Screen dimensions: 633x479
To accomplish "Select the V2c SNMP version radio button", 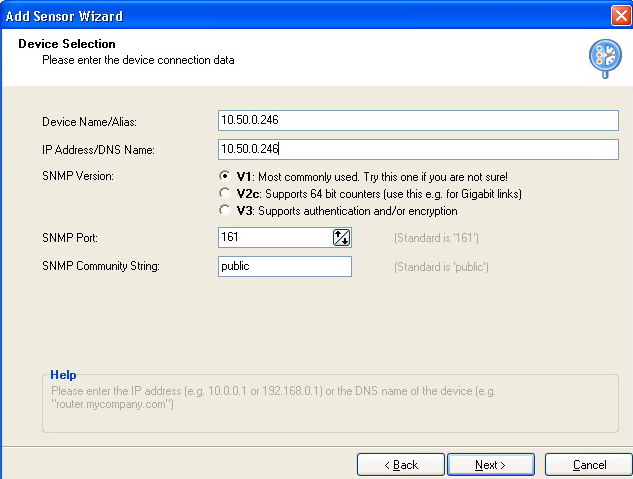I will click(224, 193).
